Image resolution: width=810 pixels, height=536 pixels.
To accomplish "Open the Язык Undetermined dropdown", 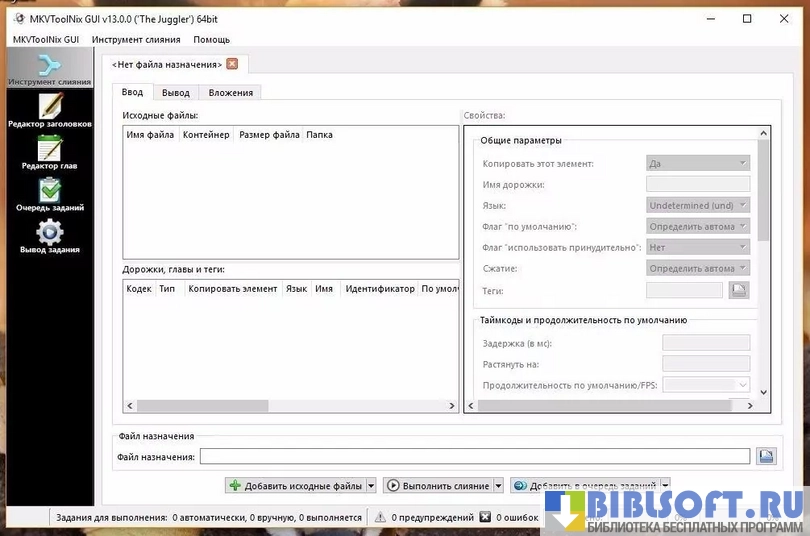I will tap(698, 205).
